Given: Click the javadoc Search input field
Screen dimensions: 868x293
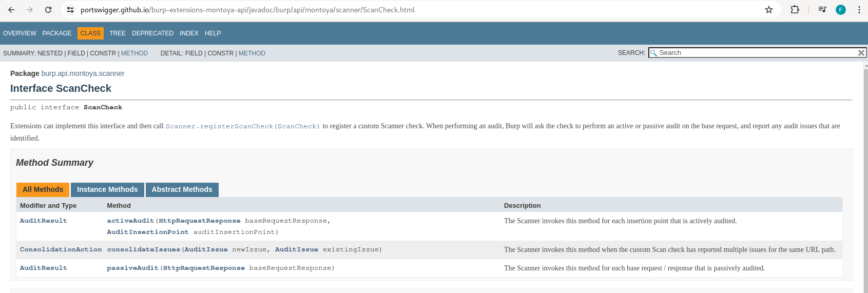Looking at the screenshot, I should click(755, 53).
